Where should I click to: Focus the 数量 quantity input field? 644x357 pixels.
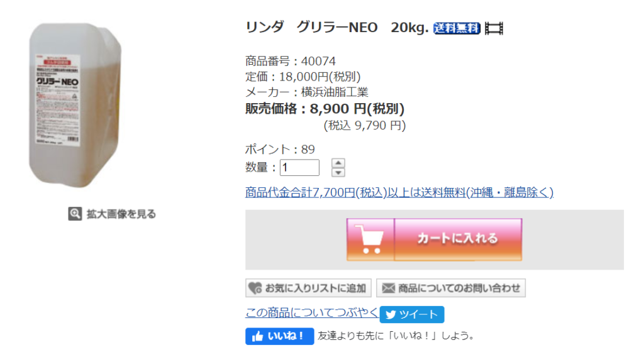click(x=299, y=167)
